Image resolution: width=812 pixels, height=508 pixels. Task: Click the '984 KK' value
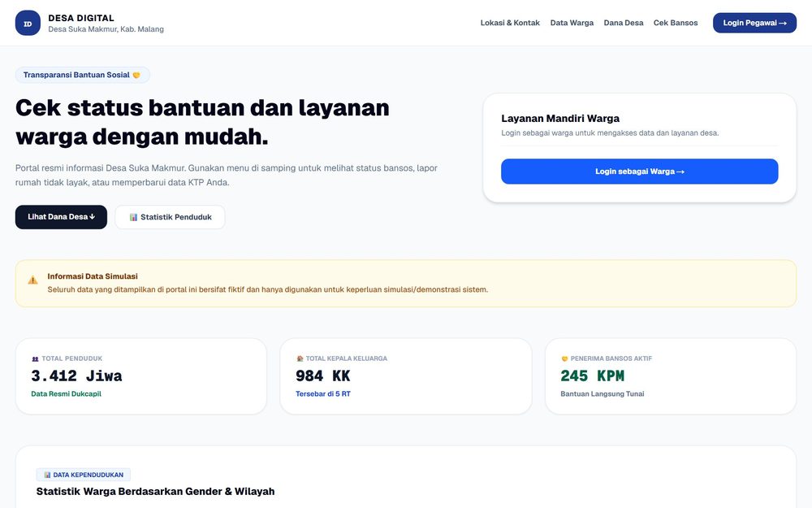pos(323,376)
